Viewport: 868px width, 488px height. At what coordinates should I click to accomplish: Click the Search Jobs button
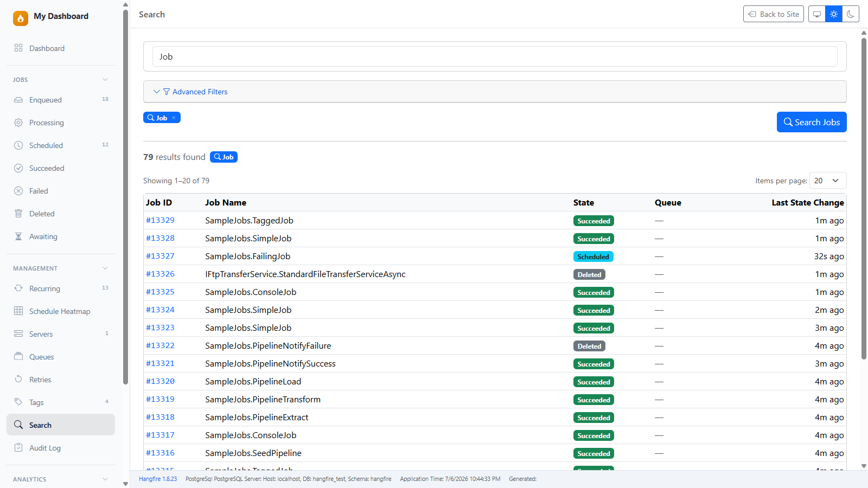pos(812,122)
